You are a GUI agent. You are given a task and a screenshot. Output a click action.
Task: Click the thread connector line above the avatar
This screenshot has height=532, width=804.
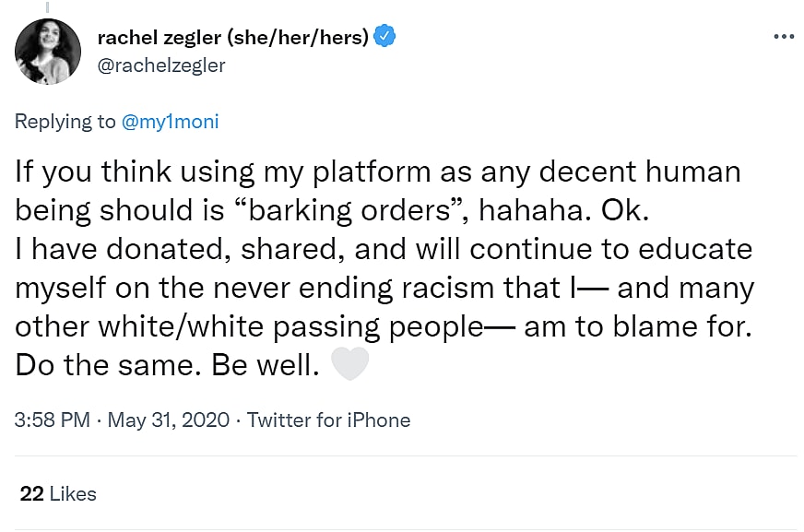tap(49, 6)
